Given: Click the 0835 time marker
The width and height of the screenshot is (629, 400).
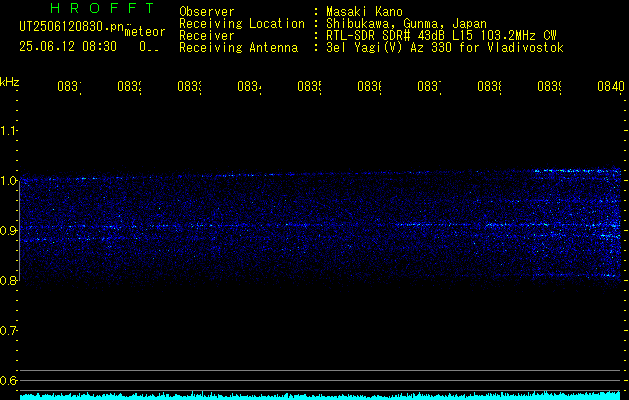Looking at the screenshot, I should (x=309, y=86).
